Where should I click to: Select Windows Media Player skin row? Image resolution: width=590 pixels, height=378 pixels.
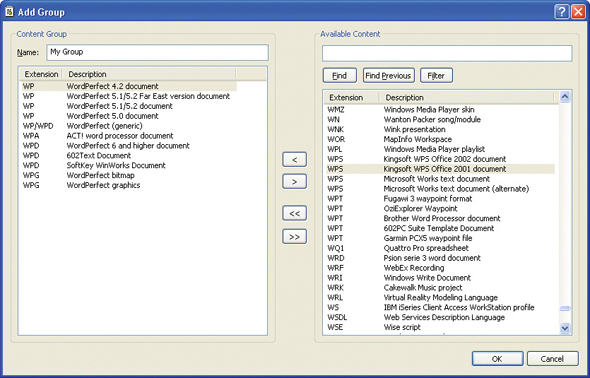(440, 110)
